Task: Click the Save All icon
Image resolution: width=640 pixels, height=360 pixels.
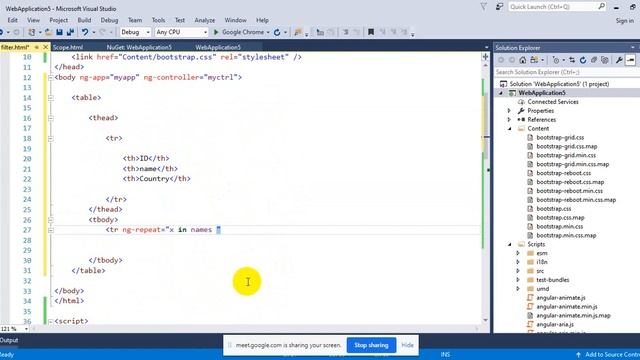Action: pos(70,32)
